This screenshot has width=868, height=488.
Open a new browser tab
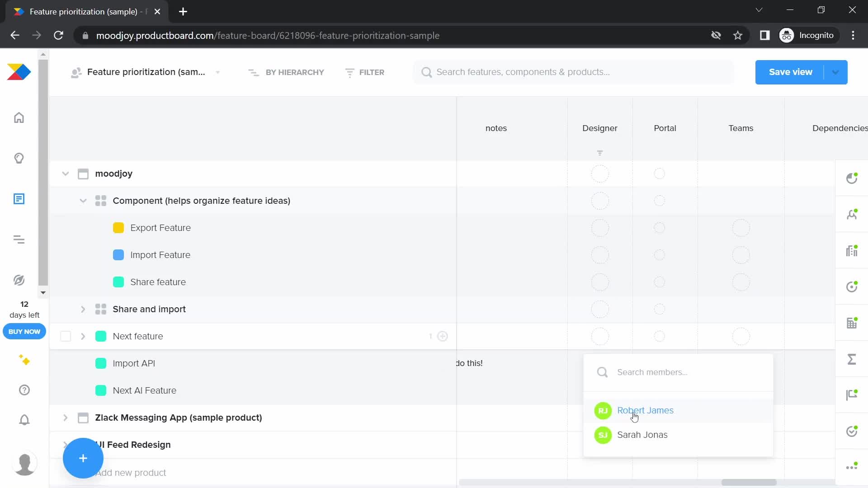(x=183, y=12)
